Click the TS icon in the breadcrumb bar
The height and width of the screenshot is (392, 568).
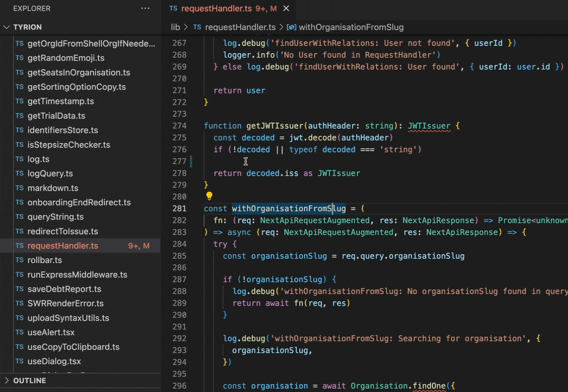point(197,27)
